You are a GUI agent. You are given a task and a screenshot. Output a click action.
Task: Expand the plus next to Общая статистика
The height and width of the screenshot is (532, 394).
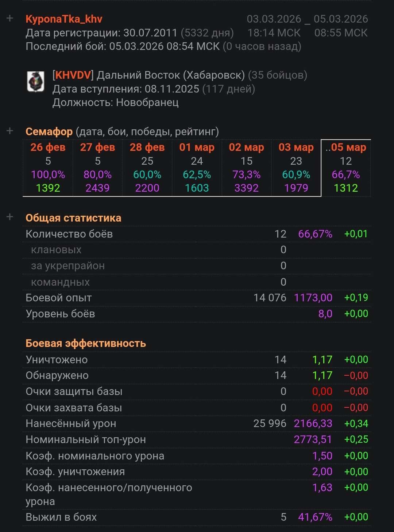(10, 217)
